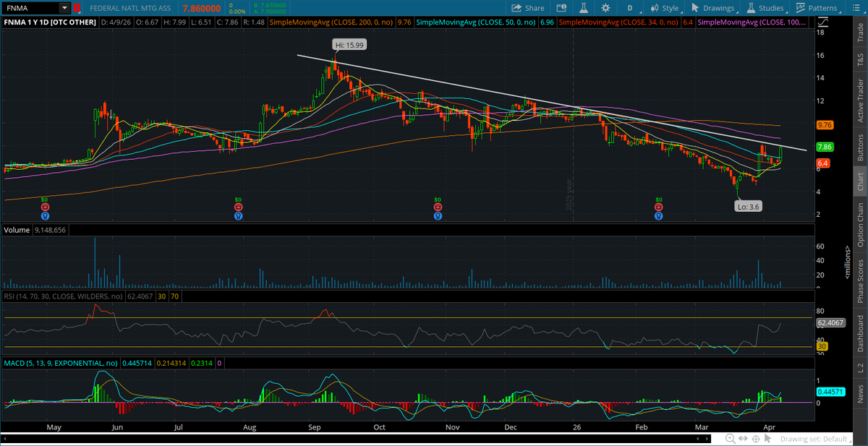Click the RSI study header label
Viewport: 868px width, 446px height.
[64, 296]
